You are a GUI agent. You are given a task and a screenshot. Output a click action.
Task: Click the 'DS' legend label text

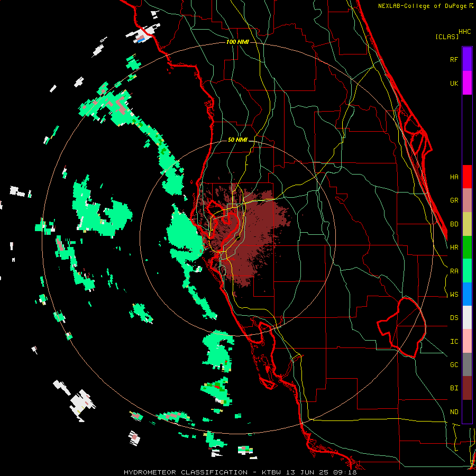coord(454,318)
